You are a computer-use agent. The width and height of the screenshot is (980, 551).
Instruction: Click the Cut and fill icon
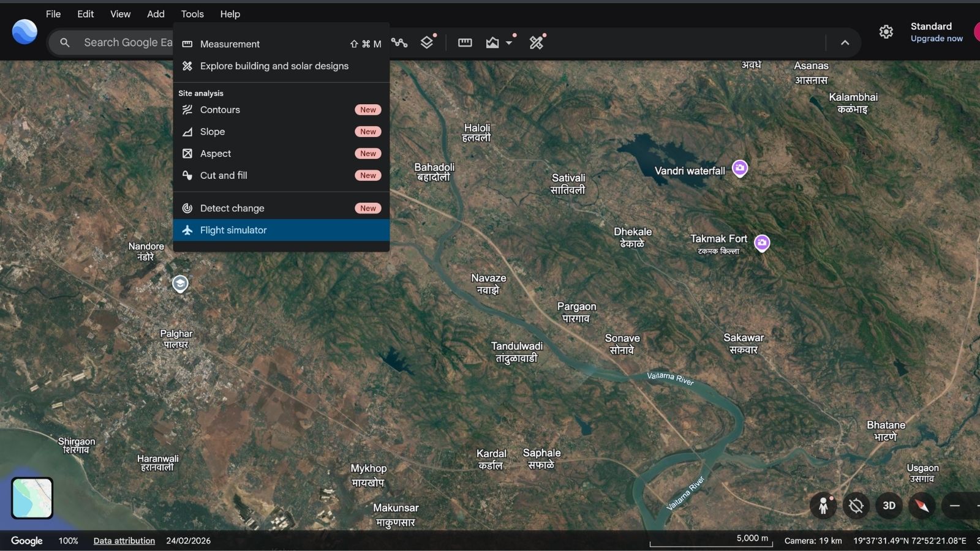point(187,176)
